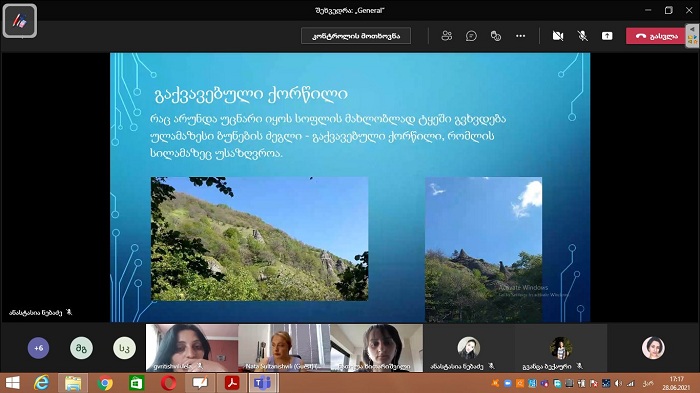Open volume control in system tray

tap(618, 383)
